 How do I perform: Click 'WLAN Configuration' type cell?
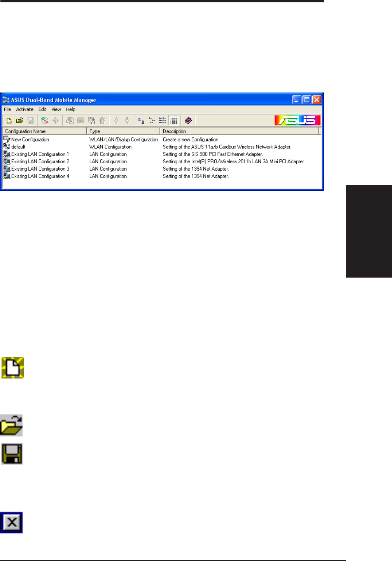[x=110, y=147]
